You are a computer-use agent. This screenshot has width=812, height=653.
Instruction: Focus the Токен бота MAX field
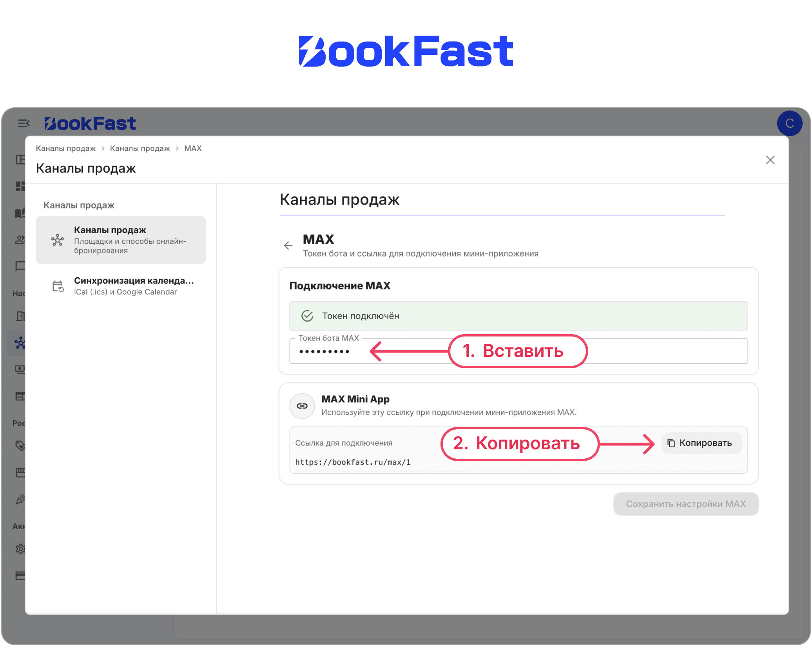click(518, 351)
